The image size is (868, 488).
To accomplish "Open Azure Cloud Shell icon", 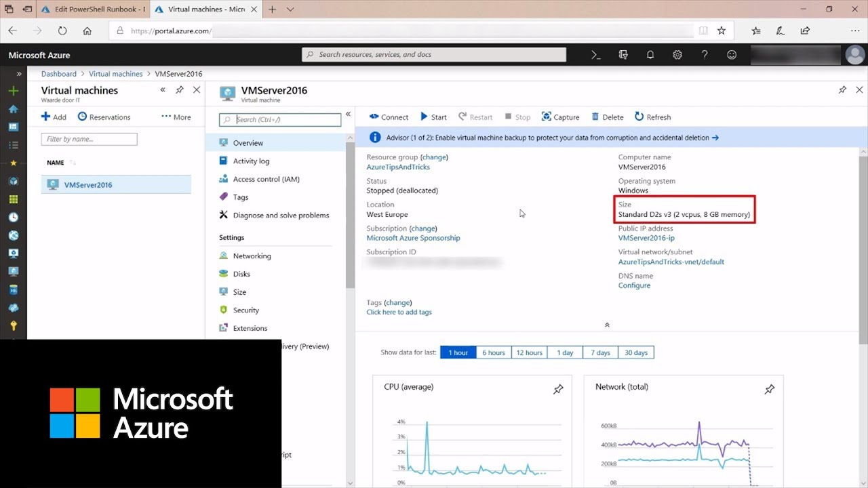I will click(596, 55).
